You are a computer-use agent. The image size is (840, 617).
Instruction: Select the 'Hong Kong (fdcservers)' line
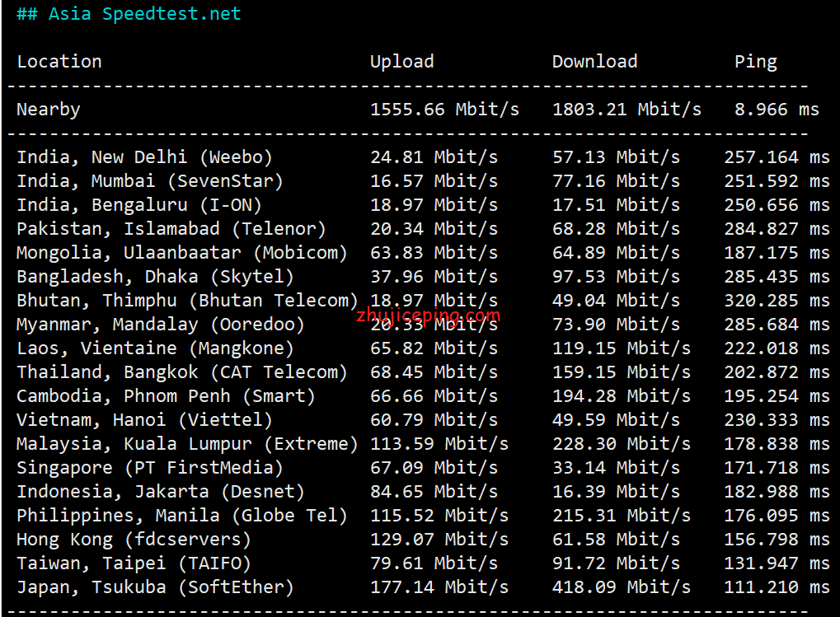(x=134, y=540)
